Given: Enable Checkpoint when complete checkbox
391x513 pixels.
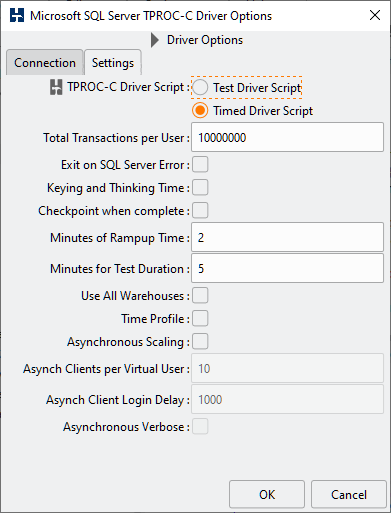Looking at the screenshot, I should (200, 211).
